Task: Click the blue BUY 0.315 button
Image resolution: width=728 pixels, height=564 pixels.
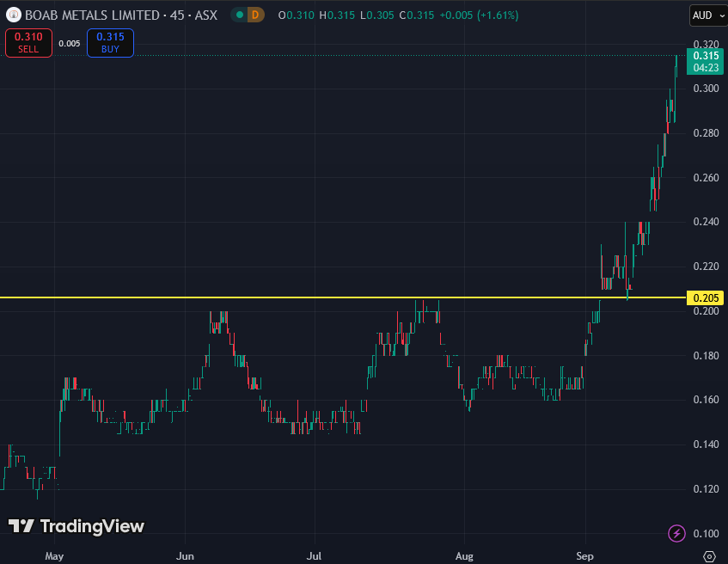Action: (110, 42)
